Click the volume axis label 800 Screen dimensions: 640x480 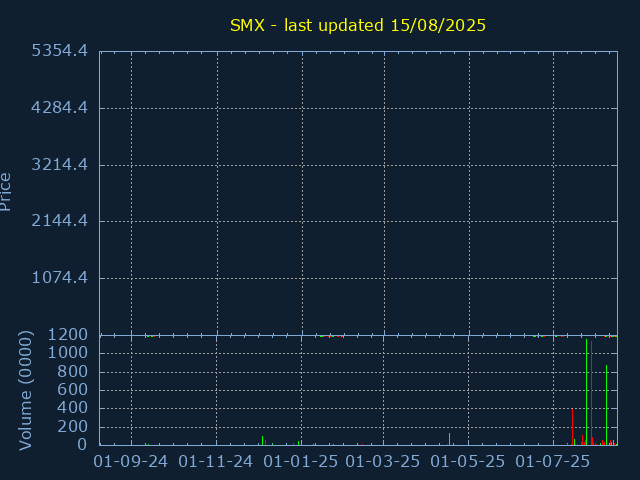(x=72, y=371)
